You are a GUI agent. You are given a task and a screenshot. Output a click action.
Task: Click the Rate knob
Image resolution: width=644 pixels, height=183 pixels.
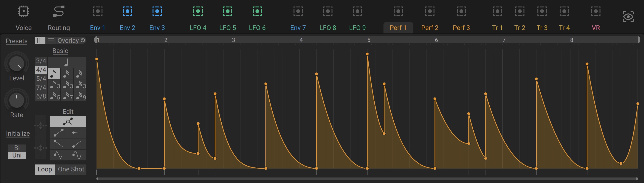[17, 100]
